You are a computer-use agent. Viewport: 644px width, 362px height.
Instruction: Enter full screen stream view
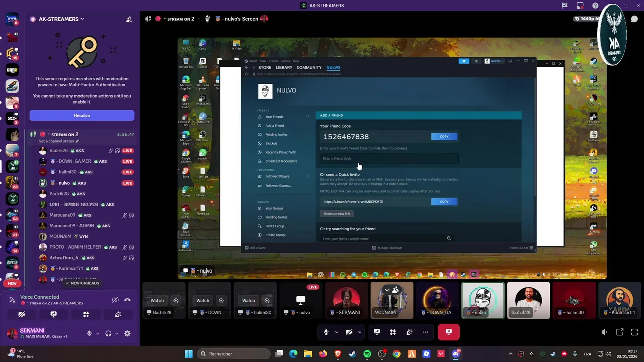[634, 332]
